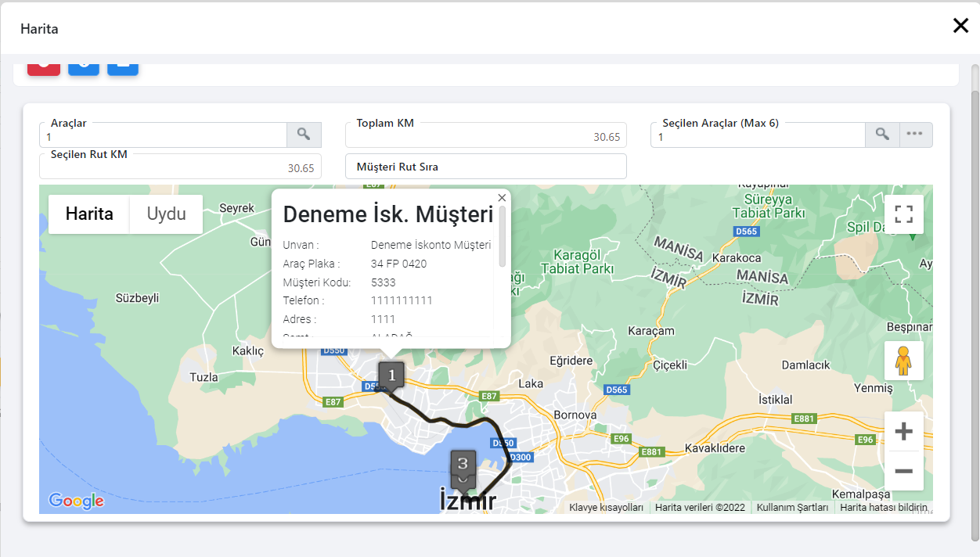This screenshot has width=980, height=557.
Task: Open the Google logo link on the map
Action: 76,501
